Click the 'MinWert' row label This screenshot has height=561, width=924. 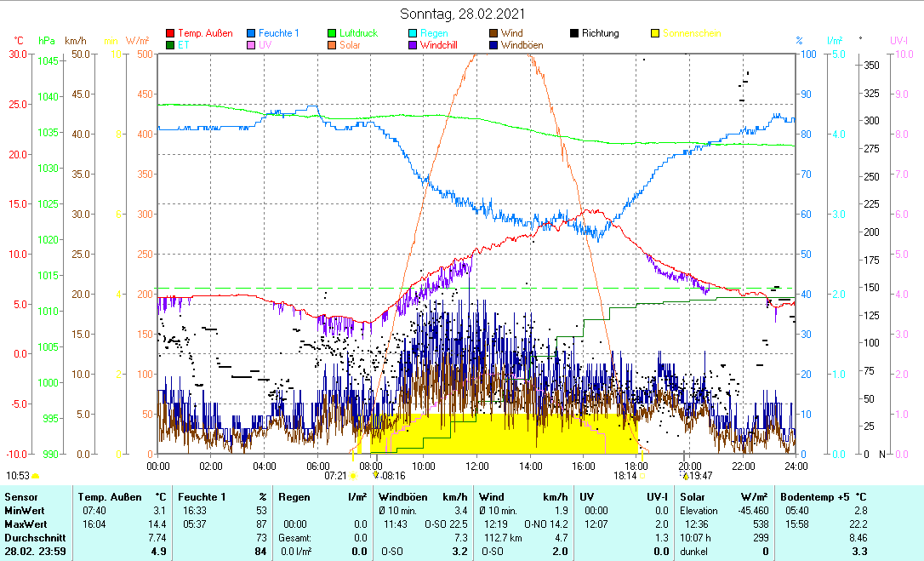[25, 511]
